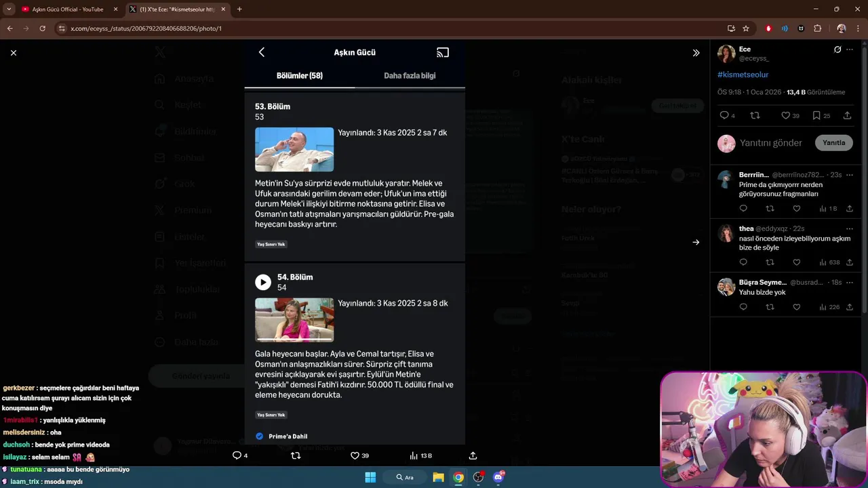Open views count below the photo (13 B)

tap(420, 455)
